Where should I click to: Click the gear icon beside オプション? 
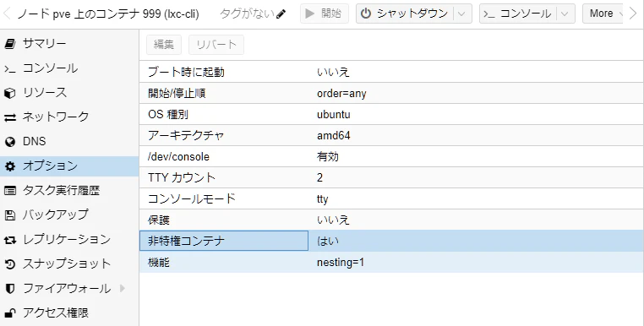pyautogui.click(x=10, y=166)
